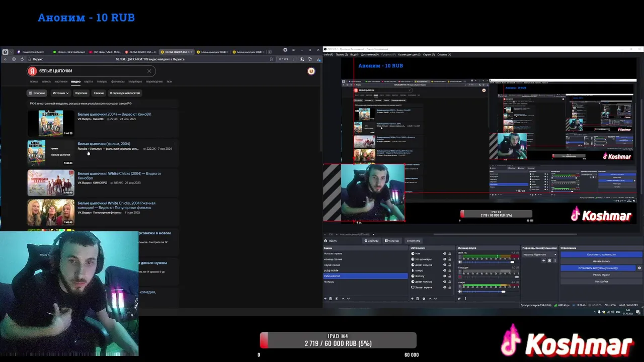Open Файл menu in OBS
Viewport: 644px width, 362px height.
329,54
